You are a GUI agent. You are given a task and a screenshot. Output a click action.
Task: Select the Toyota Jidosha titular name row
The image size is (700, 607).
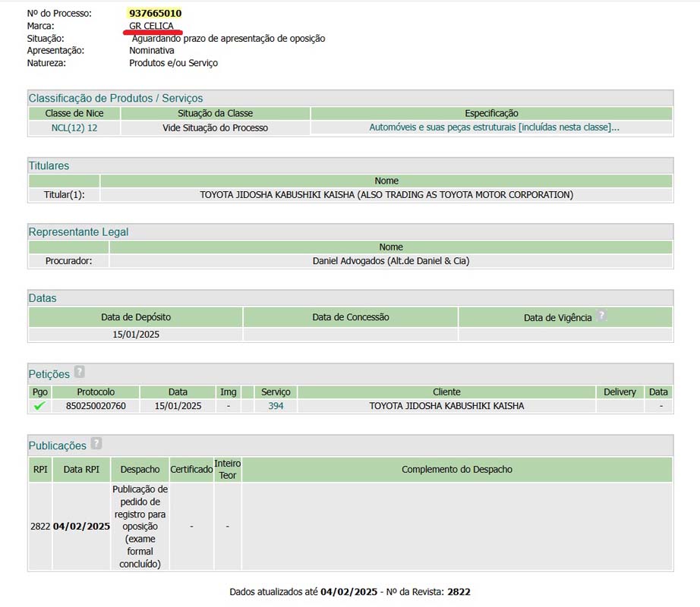[x=386, y=195]
